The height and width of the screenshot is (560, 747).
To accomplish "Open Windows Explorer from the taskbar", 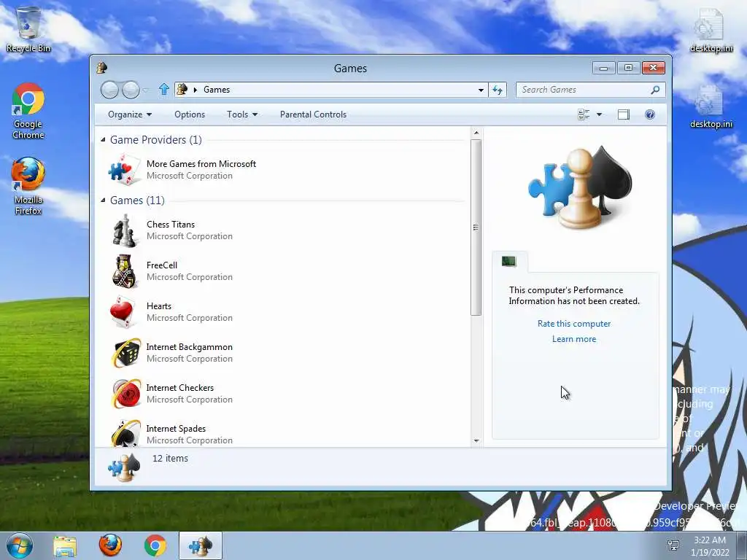I will 65,546.
